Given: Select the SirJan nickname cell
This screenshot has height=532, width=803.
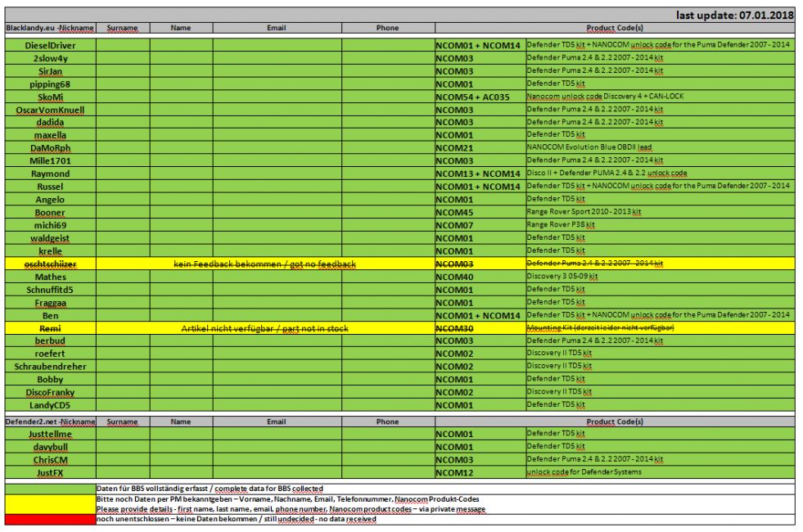Looking at the screenshot, I should pyautogui.click(x=50, y=71).
